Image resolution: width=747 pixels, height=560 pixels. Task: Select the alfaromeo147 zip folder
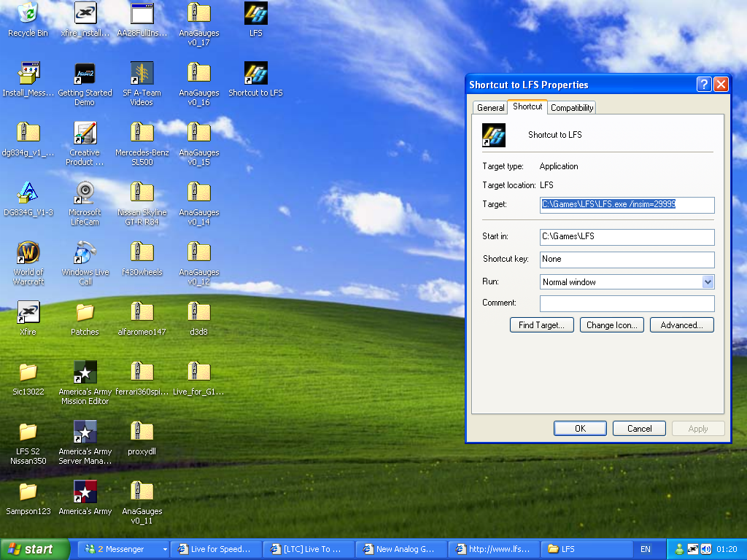[142, 318]
